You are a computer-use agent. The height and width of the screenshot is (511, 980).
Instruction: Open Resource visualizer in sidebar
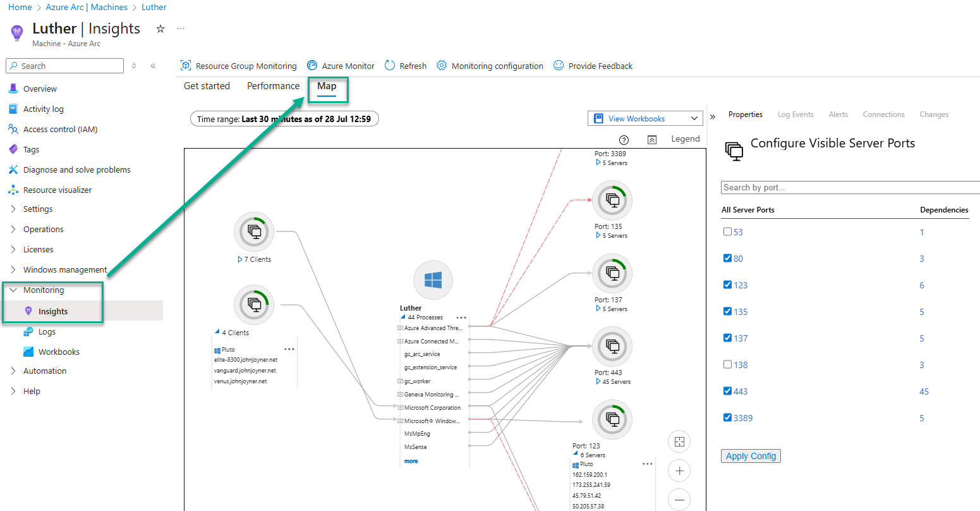pyautogui.click(x=57, y=190)
